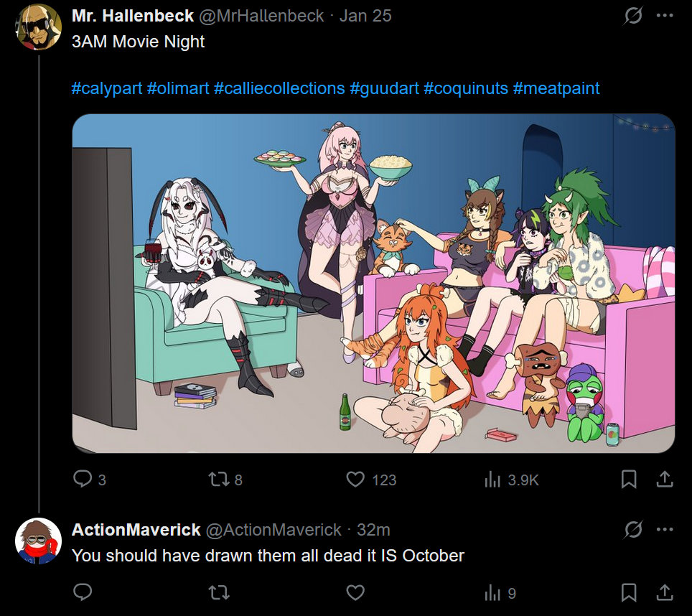Open the movie night artwork image

(373, 284)
